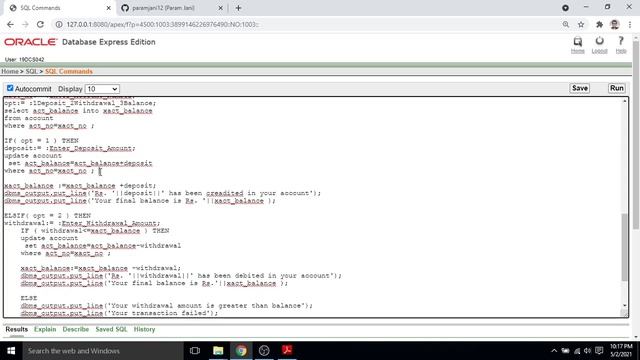Open Task View on the taskbar
Screen dimensions: 640x360
point(195,351)
